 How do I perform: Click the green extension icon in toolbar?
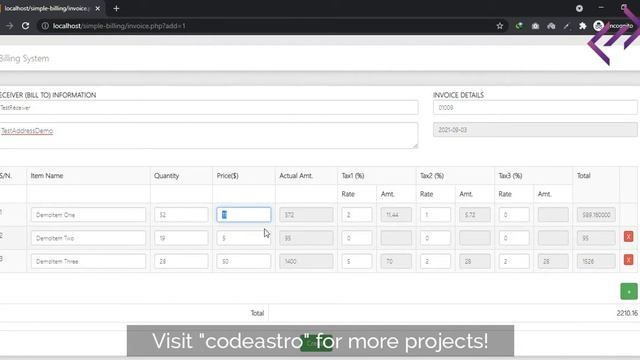(x=519, y=26)
